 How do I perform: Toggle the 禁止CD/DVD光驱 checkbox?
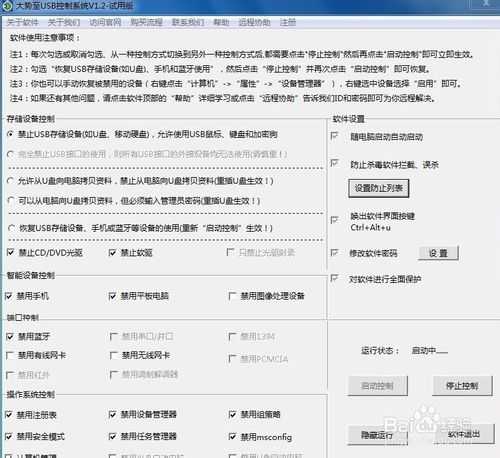pos(10,252)
